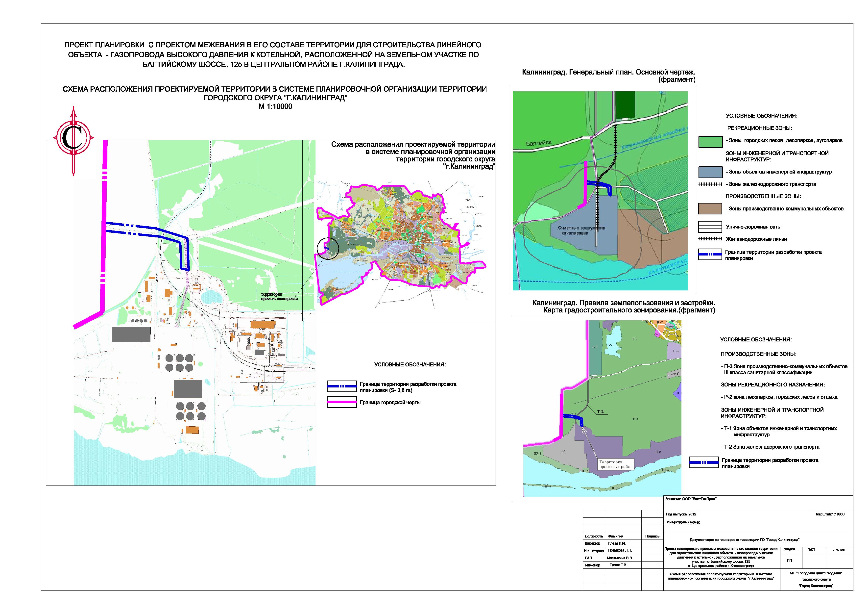Click the Улично-дорожная сеть legend box
This screenshot has width=868, height=614.
point(710,227)
